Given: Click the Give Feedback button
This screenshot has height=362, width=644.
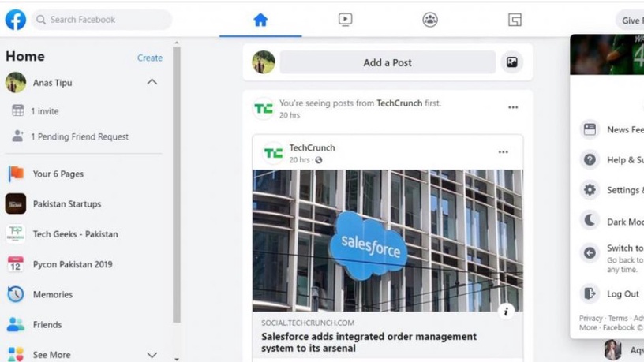Looking at the screenshot, I should click(x=630, y=20).
